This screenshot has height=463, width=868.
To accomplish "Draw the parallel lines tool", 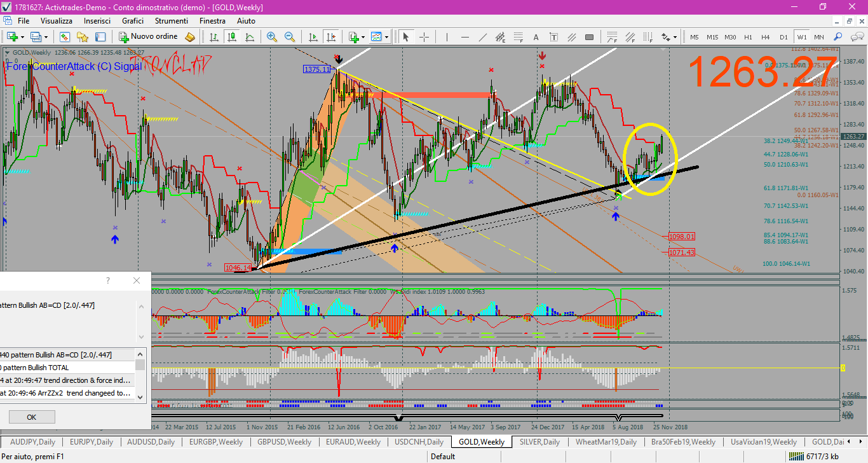I will pos(571,37).
